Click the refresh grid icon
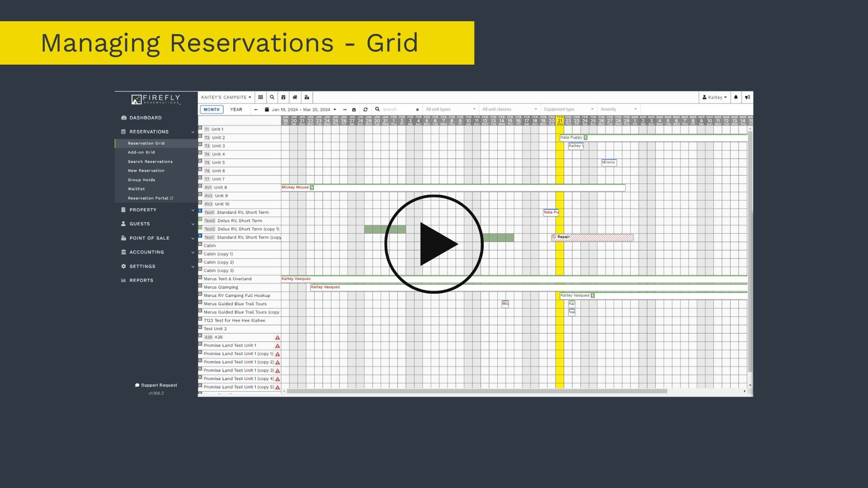Image resolution: width=868 pixels, height=488 pixels. point(365,109)
